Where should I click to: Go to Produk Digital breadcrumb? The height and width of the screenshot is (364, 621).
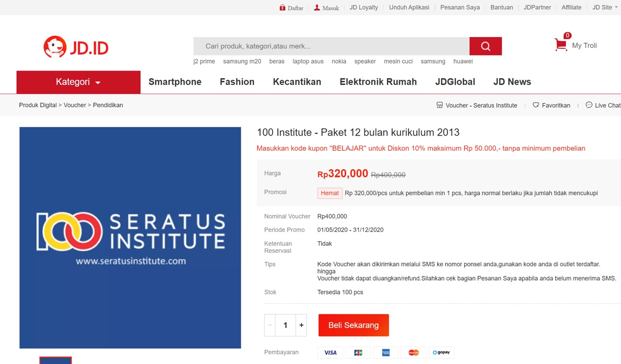point(38,105)
